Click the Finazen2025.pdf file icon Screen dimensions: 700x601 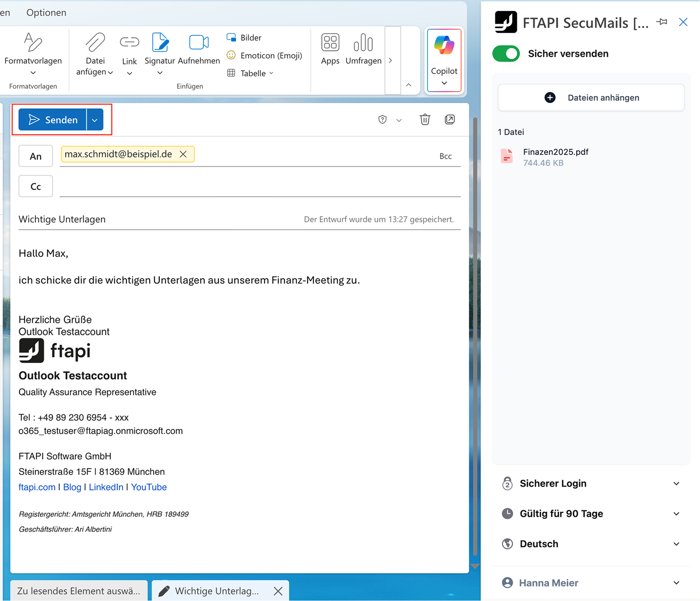[507, 157]
